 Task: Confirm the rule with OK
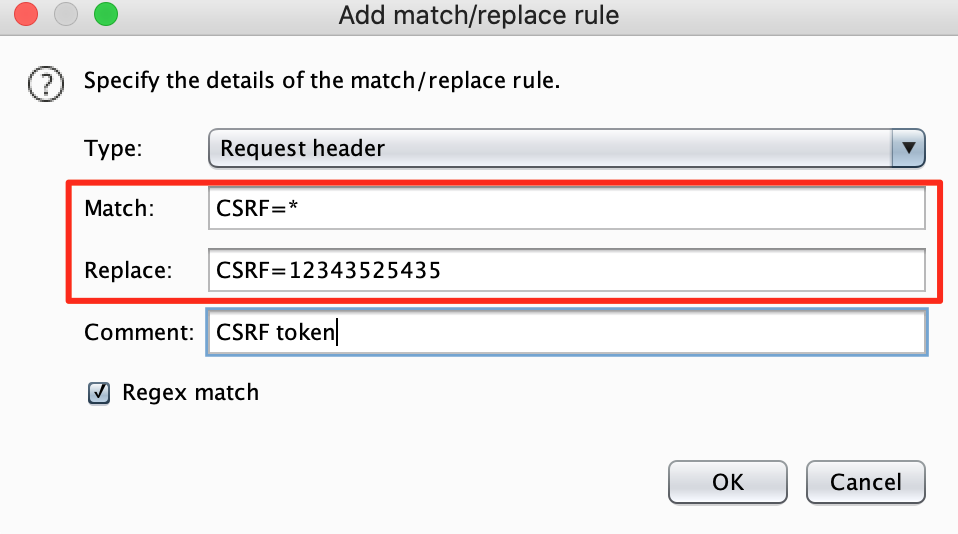(x=727, y=482)
